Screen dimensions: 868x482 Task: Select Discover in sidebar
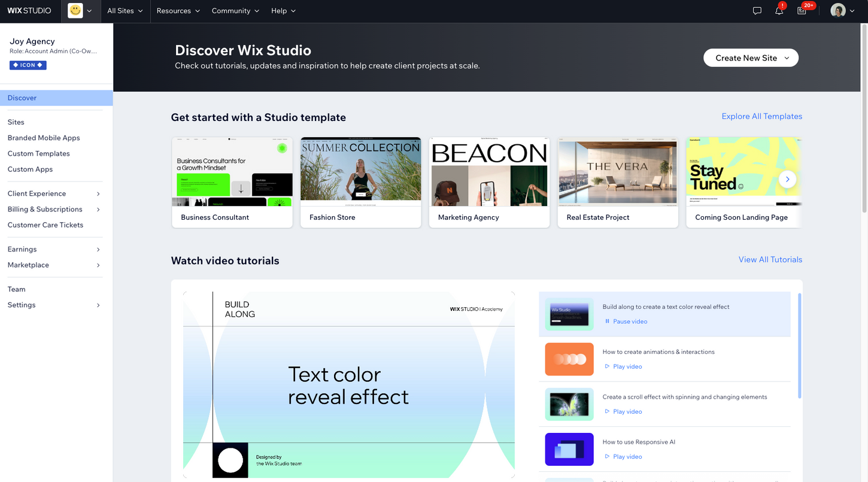click(x=56, y=98)
